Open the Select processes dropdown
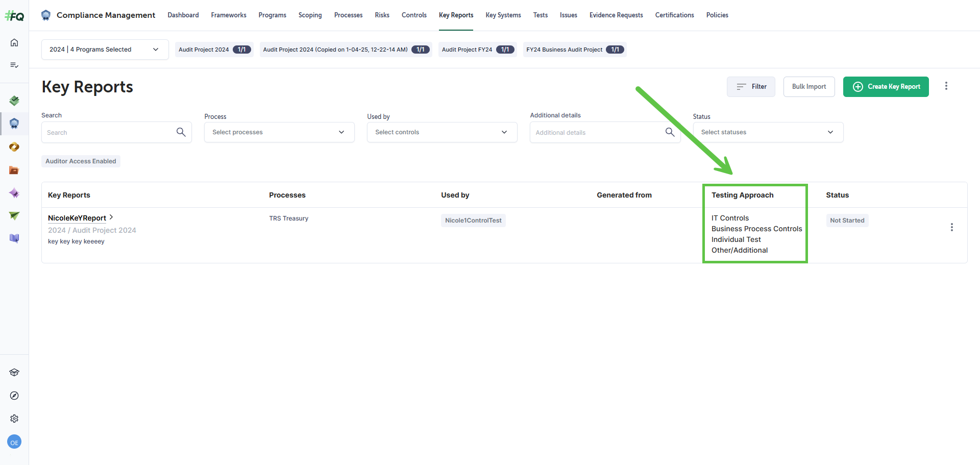 coord(279,132)
